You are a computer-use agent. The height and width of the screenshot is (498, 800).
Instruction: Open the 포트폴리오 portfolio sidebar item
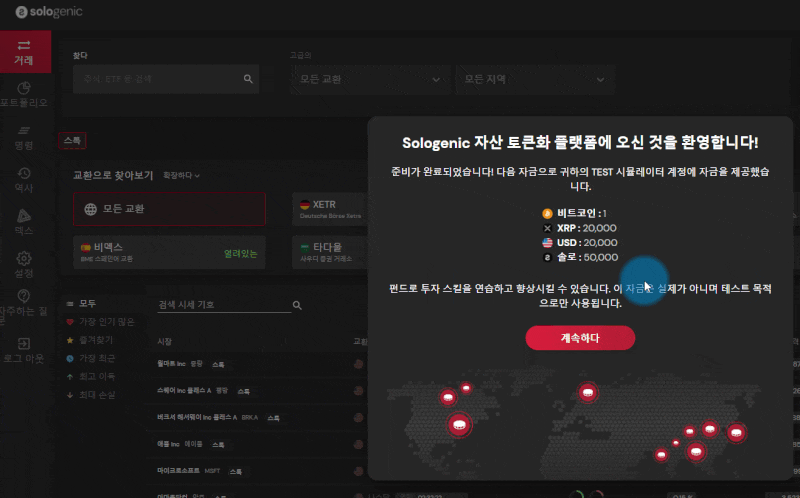tap(24, 95)
